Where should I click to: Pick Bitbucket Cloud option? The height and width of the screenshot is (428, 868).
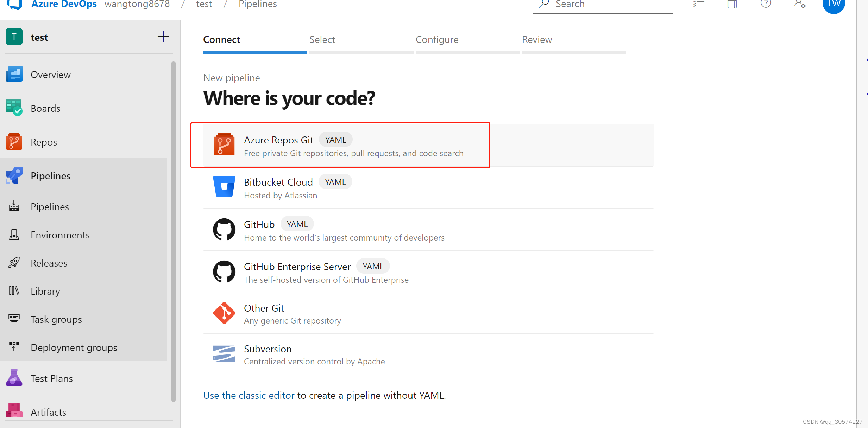tap(278, 182)
